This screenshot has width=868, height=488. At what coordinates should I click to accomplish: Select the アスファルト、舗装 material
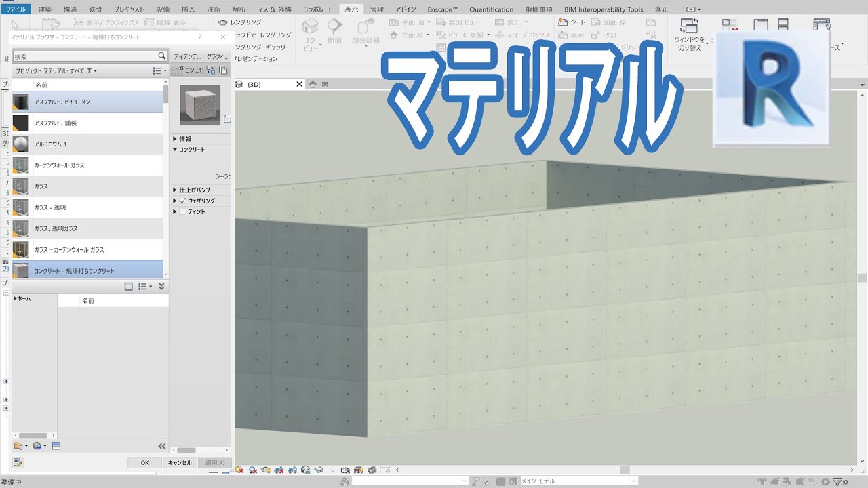(87, 123)
